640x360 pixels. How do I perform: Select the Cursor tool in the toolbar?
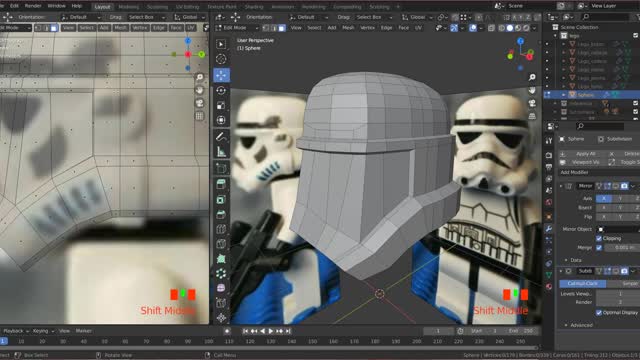pyautogui.click(x=221, y=59)
